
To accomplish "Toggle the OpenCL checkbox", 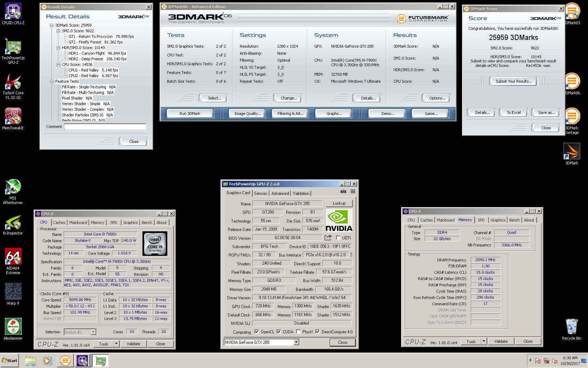I will point(257,332).
